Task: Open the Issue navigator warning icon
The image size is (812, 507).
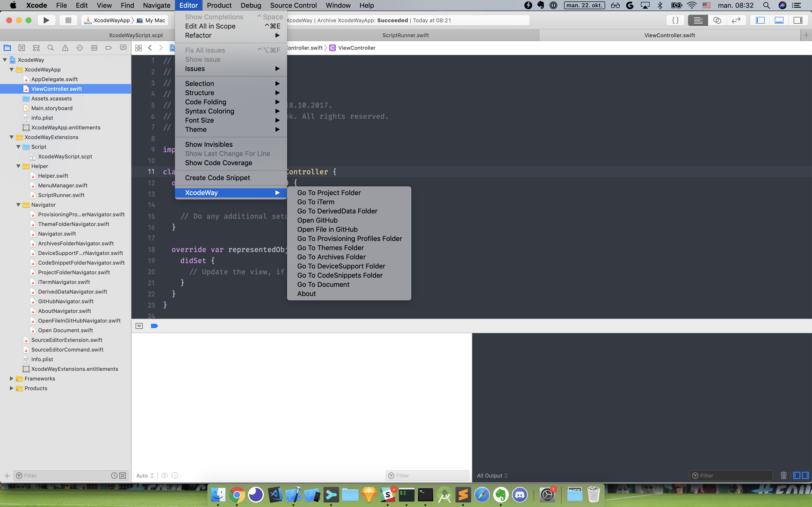Action: (65, 48)
